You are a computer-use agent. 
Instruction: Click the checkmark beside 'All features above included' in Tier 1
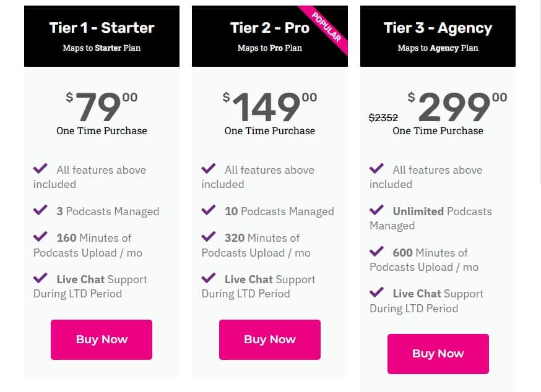click(41, 168)
